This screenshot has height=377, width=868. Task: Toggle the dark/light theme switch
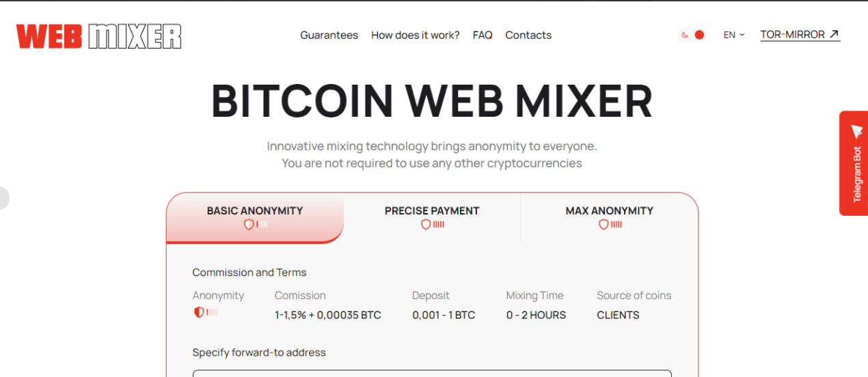click(x=692, y=35)
